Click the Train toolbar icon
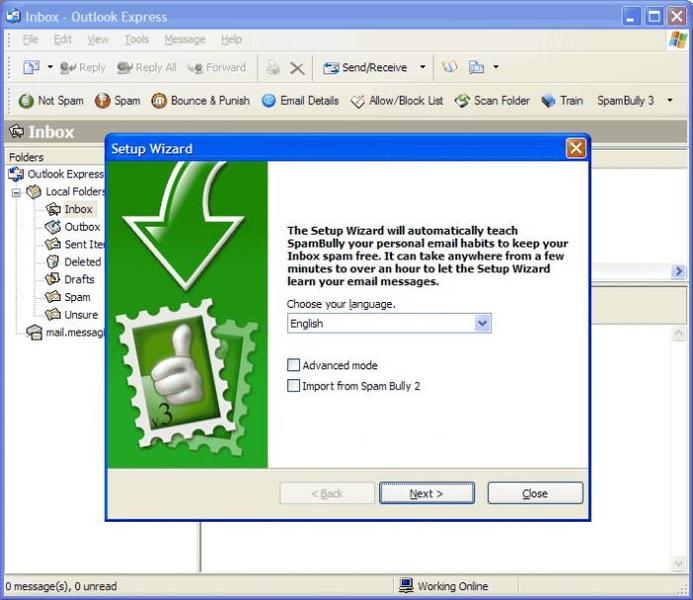This screenshot has height=600, width=693. (549, 101)
